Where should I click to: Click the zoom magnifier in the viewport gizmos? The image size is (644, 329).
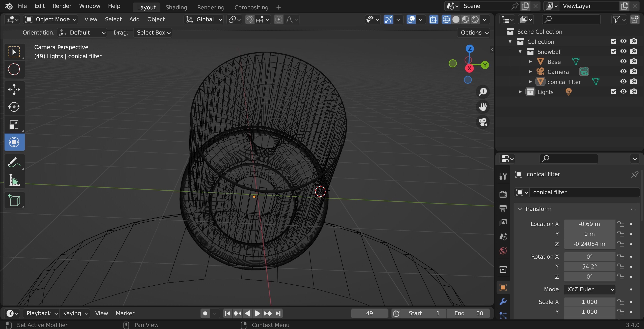483,92
